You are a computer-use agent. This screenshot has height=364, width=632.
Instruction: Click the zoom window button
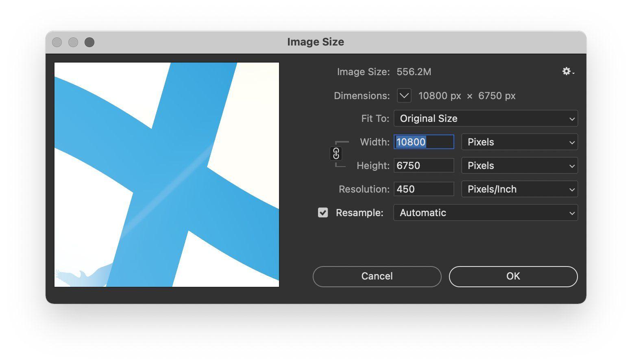click(x=89, y=42)
